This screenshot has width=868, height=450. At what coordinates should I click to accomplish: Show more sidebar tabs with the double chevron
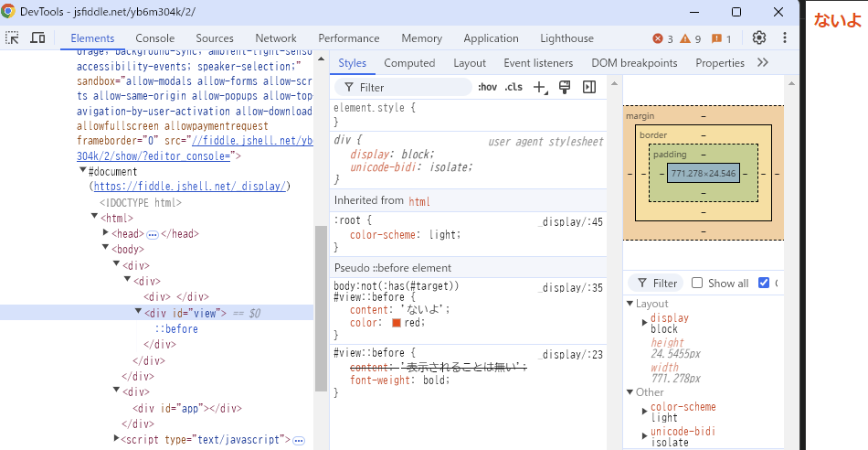pyautogui.click(x=763, y=62)
